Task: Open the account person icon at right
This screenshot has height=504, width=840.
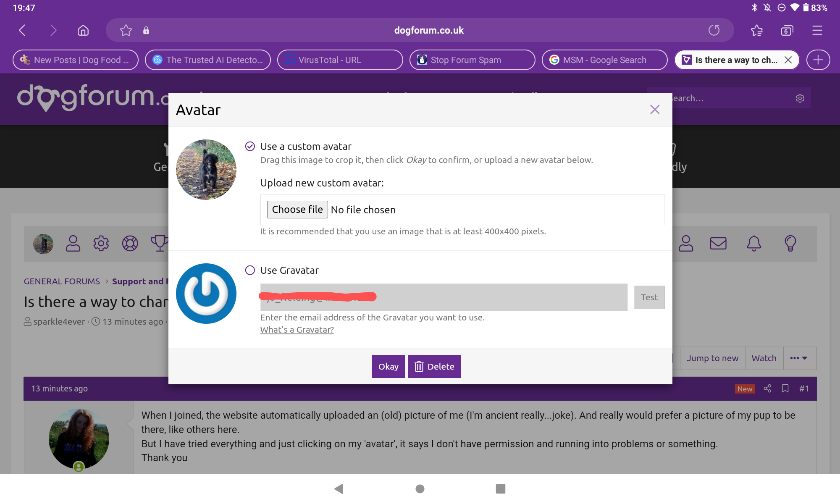Action: pyautogui.click(x=686, y=243)
